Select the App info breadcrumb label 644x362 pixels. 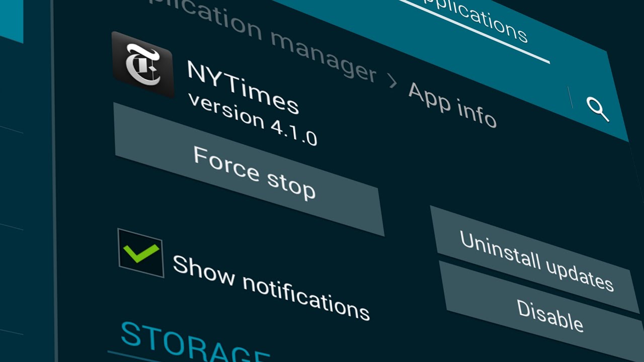click(452, 105)
